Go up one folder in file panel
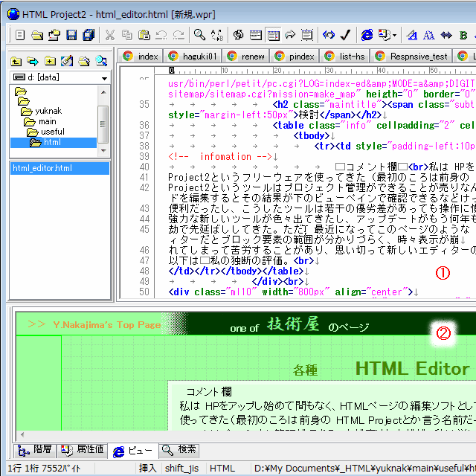 point(16,61)
